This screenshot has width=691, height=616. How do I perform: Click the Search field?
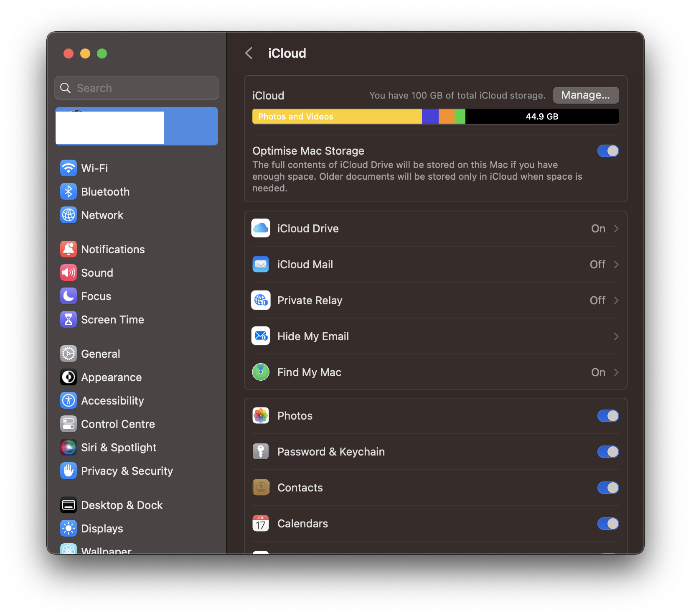click(137, 88)
